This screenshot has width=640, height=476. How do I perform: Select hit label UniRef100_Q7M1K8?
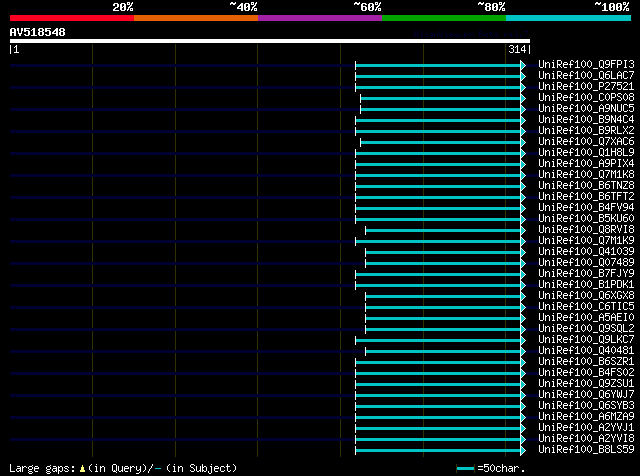point(586,174)
